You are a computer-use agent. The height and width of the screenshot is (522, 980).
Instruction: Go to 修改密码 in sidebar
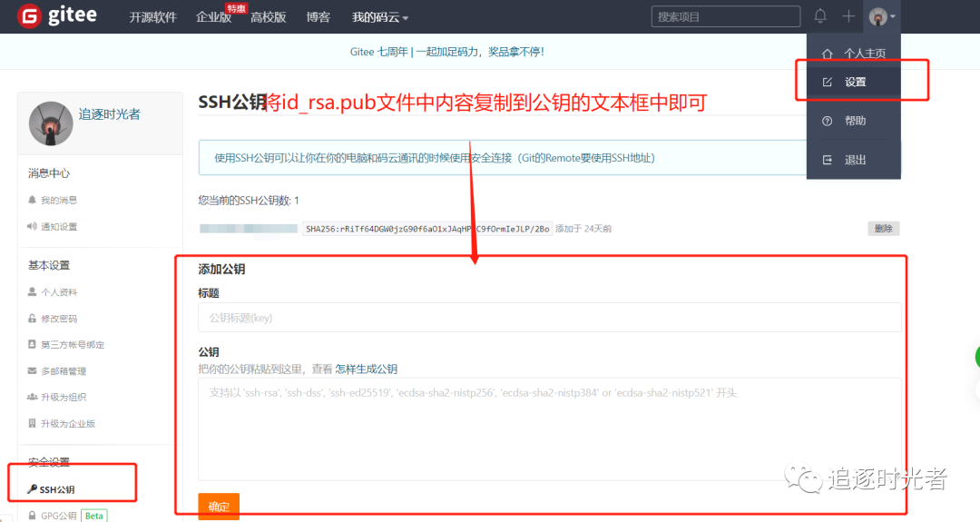pos(58,319)
